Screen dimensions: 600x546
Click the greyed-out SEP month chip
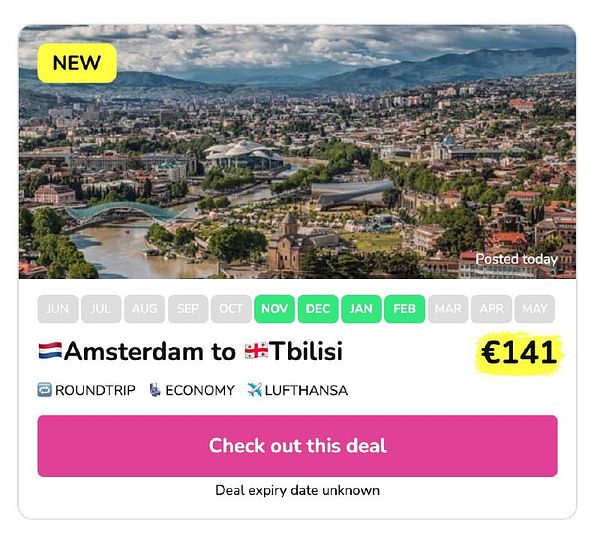[188, 309]
